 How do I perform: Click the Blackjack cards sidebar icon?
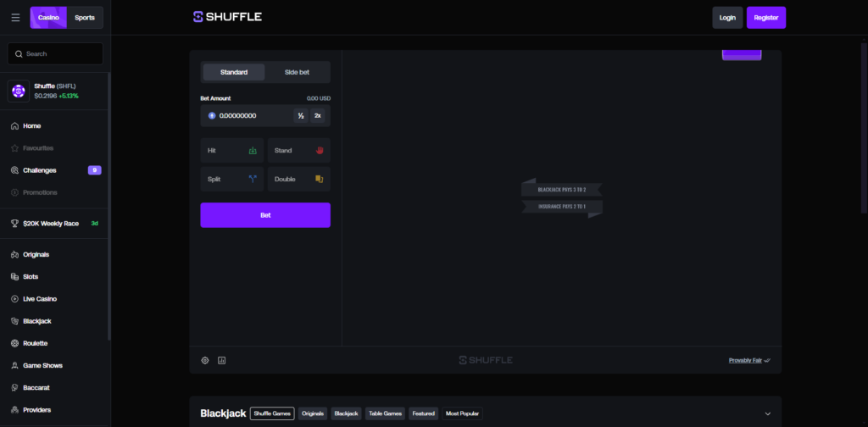pyautogui.click(x=15, y=321)
